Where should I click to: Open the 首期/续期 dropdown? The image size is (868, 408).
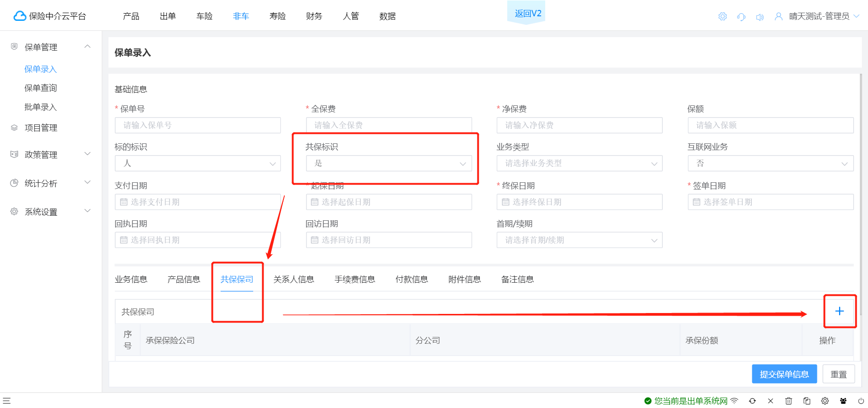point(580,240)
